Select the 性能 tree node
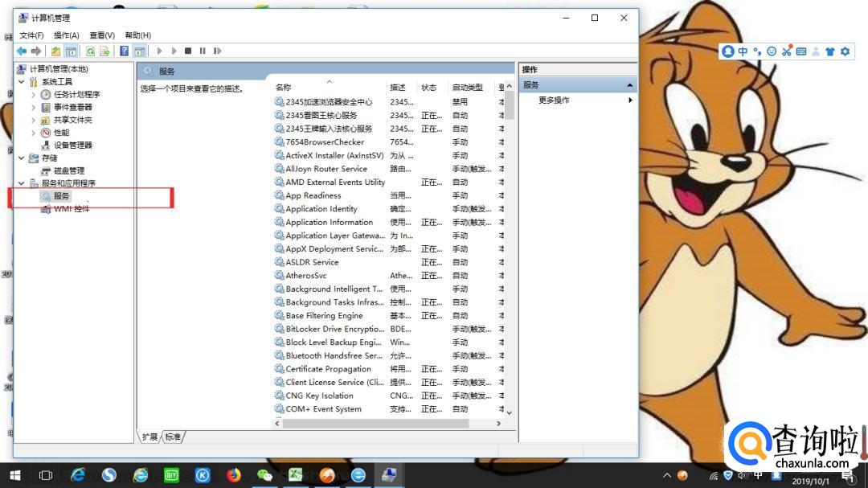Image resolution: width=868 pixels, height=488 pixels. [61, 133]
